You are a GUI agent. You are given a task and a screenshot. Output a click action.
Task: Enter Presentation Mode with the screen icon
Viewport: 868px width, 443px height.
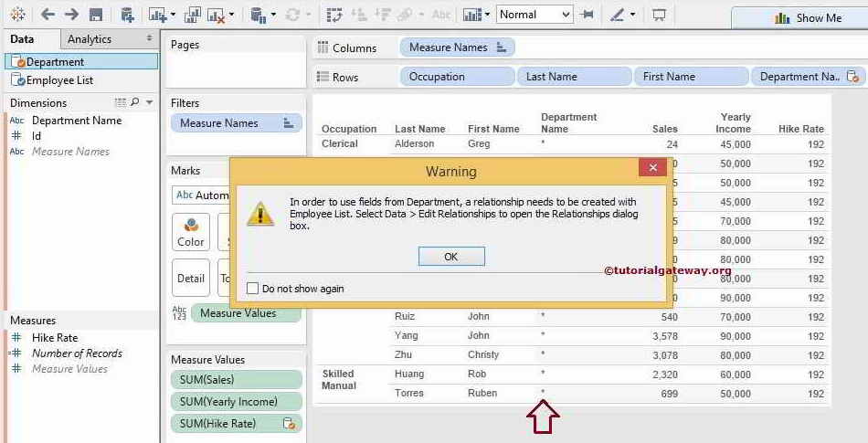coord(658,15)
